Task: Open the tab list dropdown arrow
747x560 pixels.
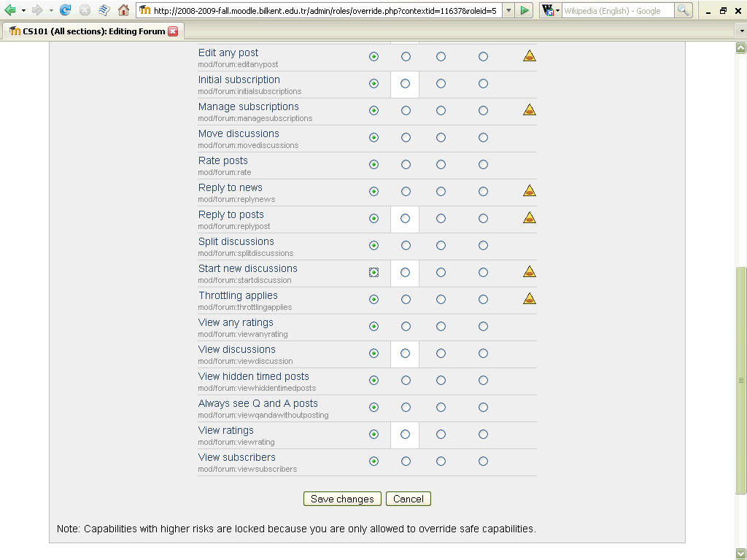Action: point(741,31)
